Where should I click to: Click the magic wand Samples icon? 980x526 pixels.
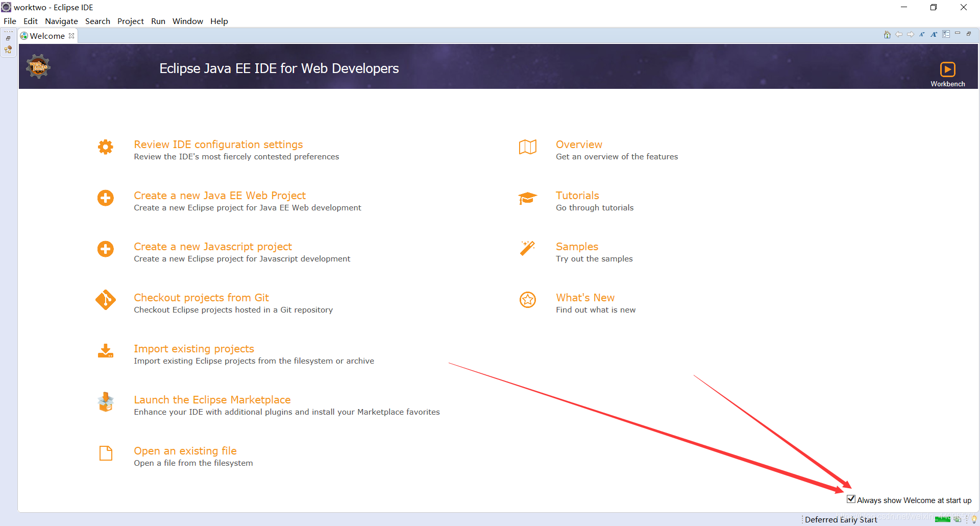pyautogui.click(x=528, y=248)
